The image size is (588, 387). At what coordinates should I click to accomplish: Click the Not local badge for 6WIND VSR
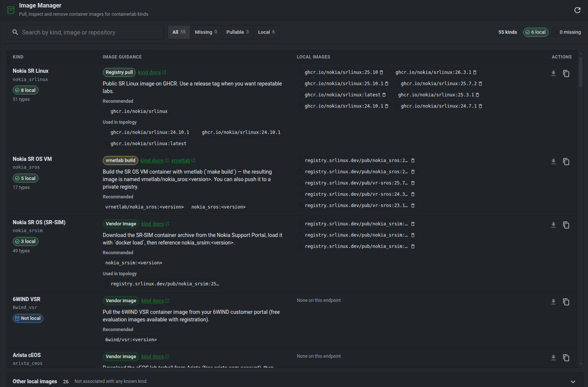28,318
